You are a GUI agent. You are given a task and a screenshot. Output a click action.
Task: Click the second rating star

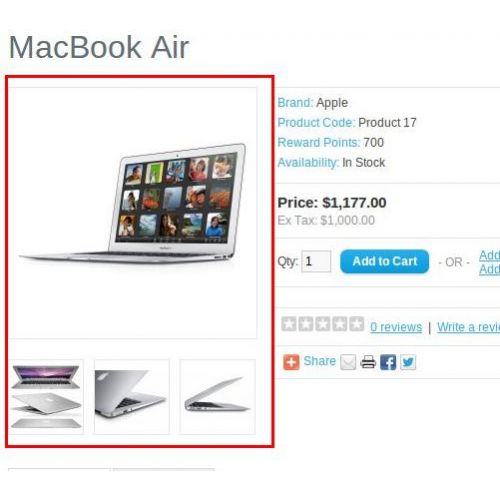click(306, 324)
